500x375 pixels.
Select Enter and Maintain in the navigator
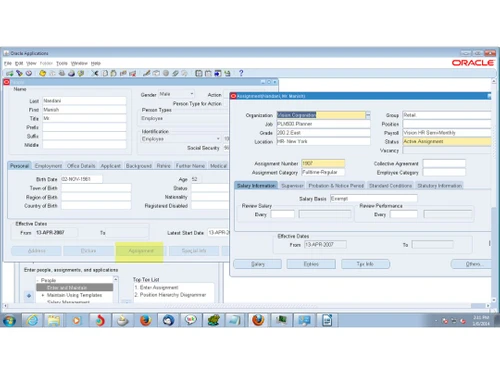click(x=75, y=288)
